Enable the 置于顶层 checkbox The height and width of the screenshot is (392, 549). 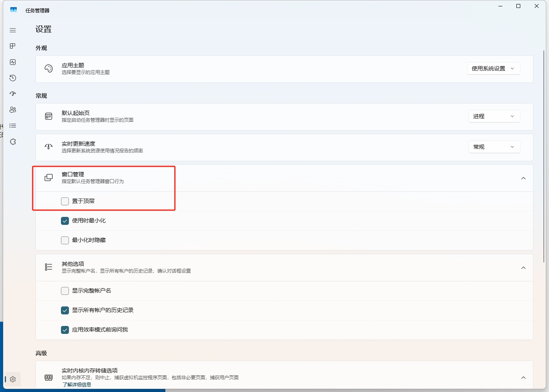(65, 201)
